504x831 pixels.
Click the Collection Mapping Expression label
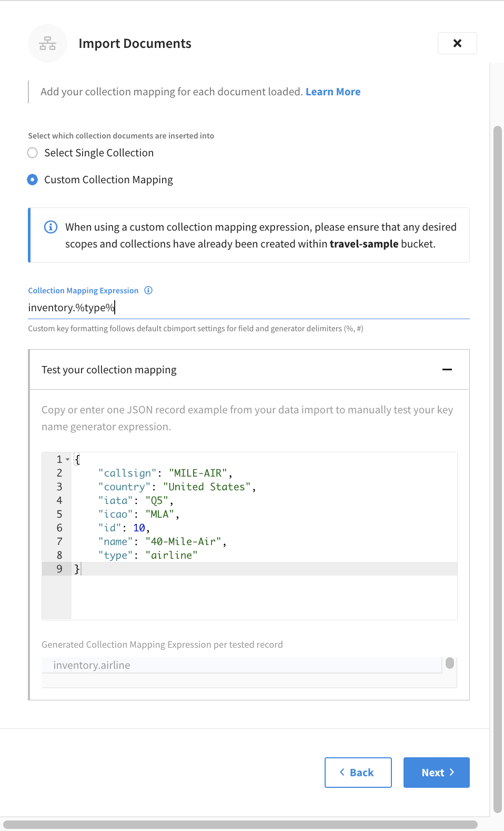click(x=83, y=291)
